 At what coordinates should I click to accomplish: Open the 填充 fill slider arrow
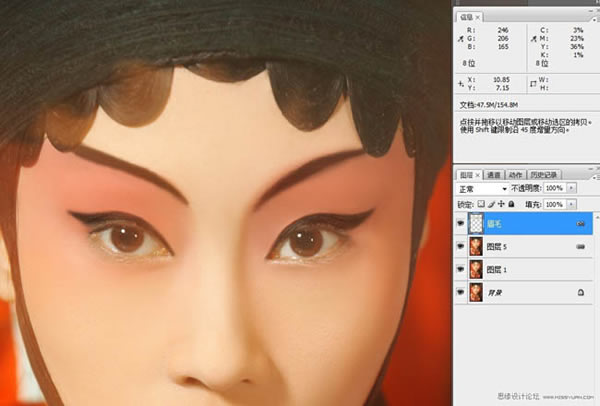pos(571,204)
